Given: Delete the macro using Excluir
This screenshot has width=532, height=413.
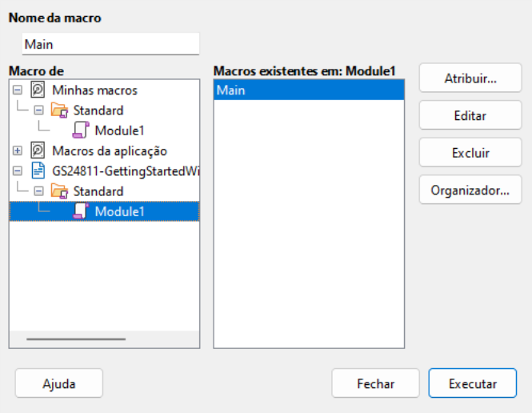Looking at the screenshot, I should (470, 152).
